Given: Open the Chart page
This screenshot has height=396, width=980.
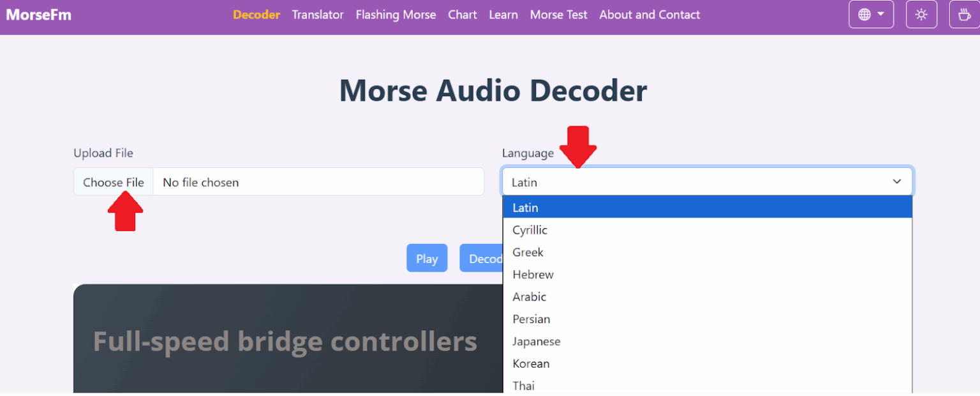Looking at the screenshot, I should tap(462, 14).
